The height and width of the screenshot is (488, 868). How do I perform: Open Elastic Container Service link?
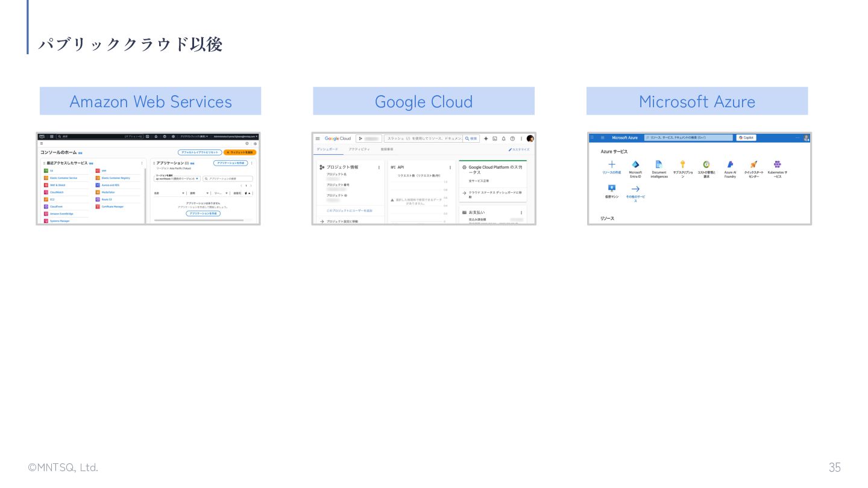pyautogui.click(x=63, y=178)
